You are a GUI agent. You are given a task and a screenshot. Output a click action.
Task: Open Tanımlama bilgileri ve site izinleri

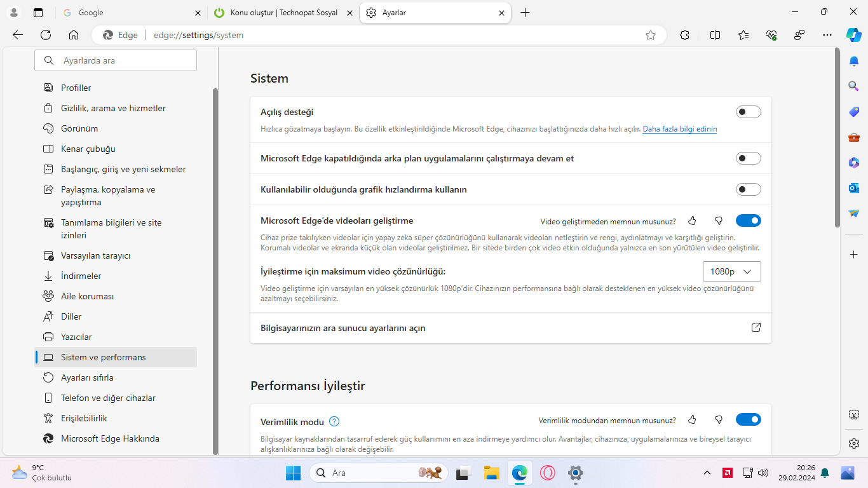[116, 229]
